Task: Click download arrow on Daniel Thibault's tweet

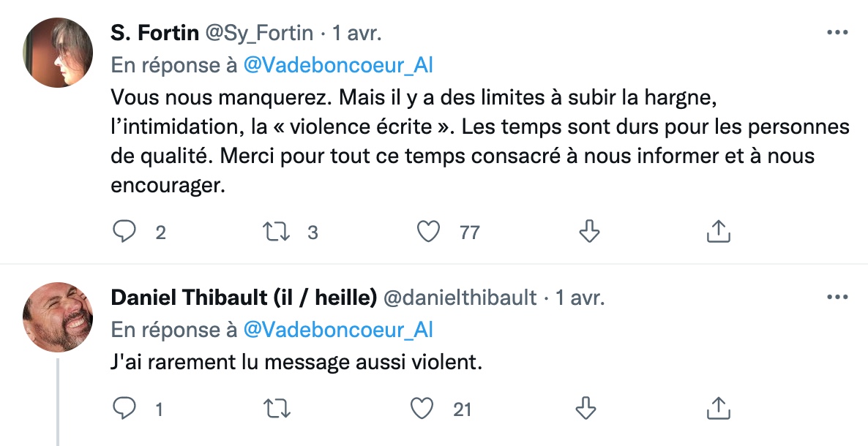Action: pos(585,409)
